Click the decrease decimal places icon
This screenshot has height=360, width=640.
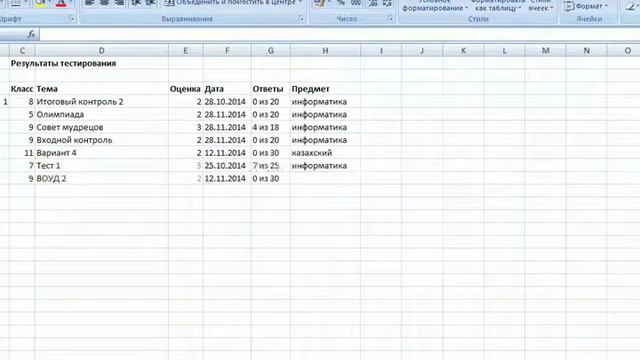[x=387, y=4]
